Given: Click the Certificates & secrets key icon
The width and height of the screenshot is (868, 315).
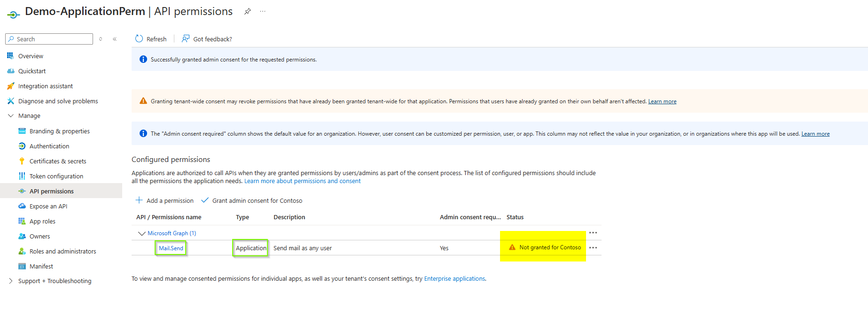Looking at the screenshot, I should 22,161.
